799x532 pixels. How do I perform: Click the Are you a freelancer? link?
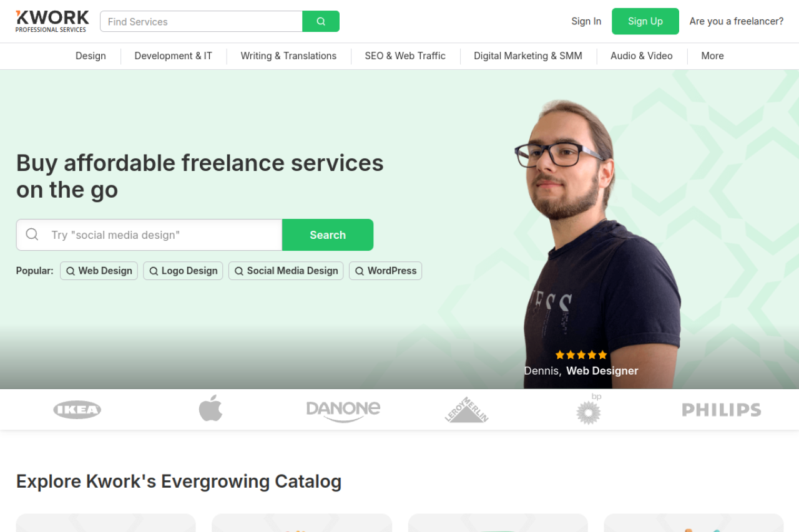pos(737,21)
